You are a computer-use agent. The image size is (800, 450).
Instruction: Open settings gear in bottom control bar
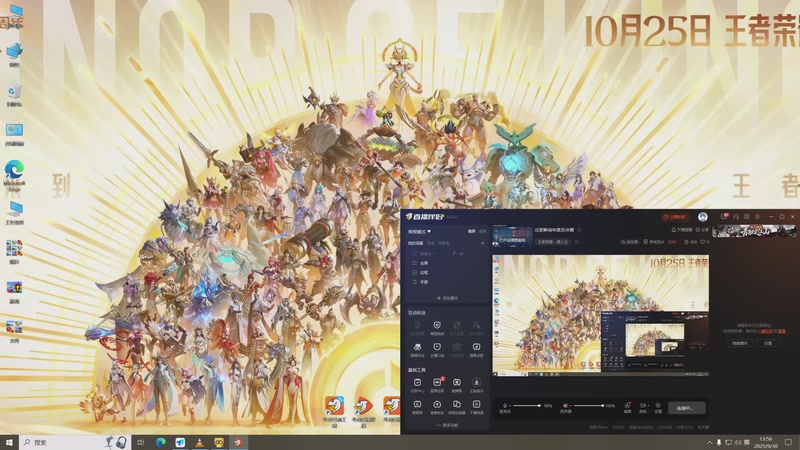point(658,407)
